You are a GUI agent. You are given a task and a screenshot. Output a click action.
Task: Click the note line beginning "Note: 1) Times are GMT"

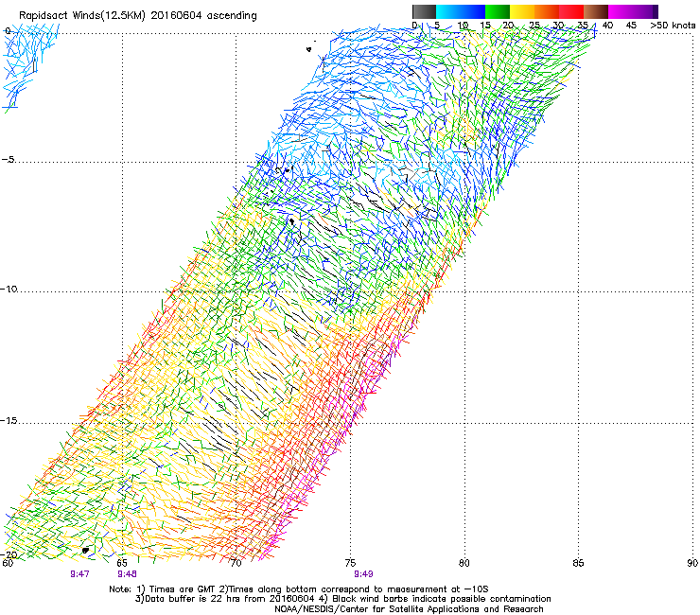pos(299,589)
